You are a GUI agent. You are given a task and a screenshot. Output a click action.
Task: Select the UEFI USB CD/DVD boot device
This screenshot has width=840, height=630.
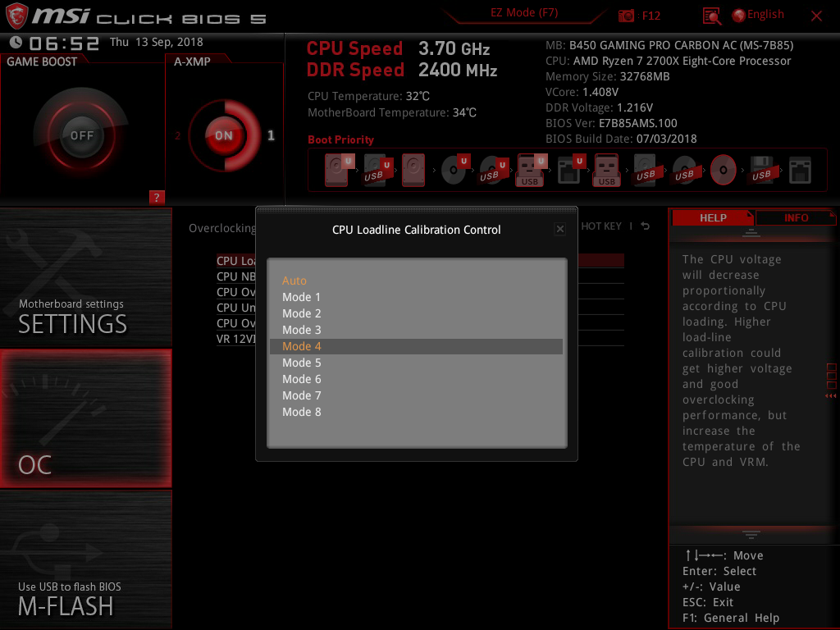point(493,170)
